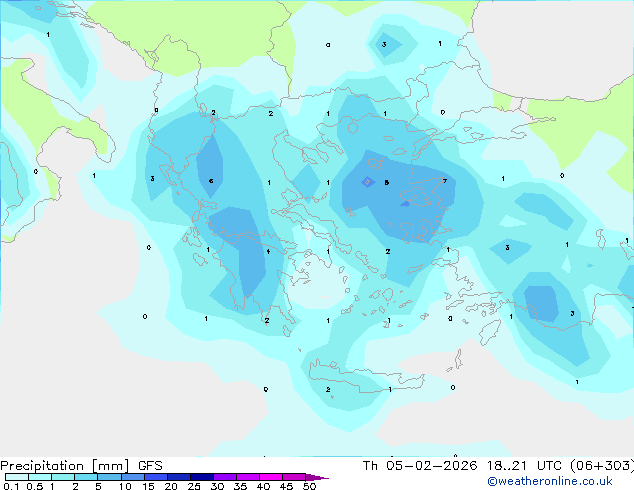Click the 25–30 mm legend color swatch
This screenshot has width=634, height=490.
[202, 477]
